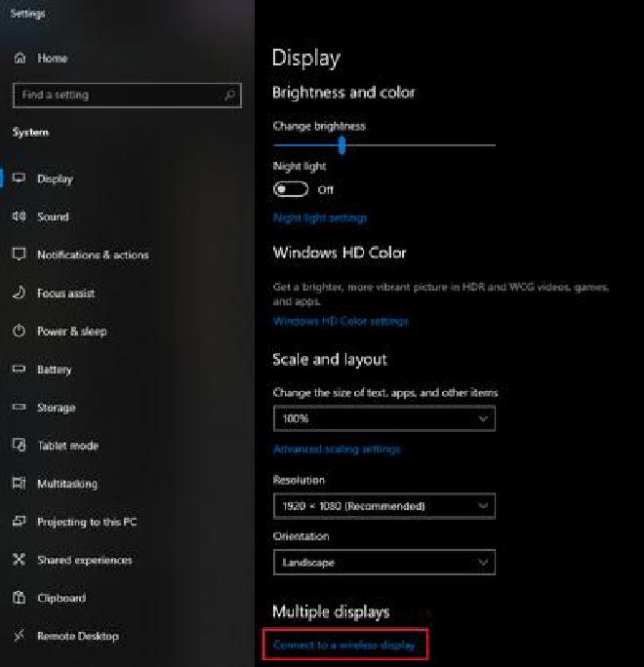Open the Orientation Landscape dropdown
644x667 pixels.
pyautogui.click(x=383, y=563)
